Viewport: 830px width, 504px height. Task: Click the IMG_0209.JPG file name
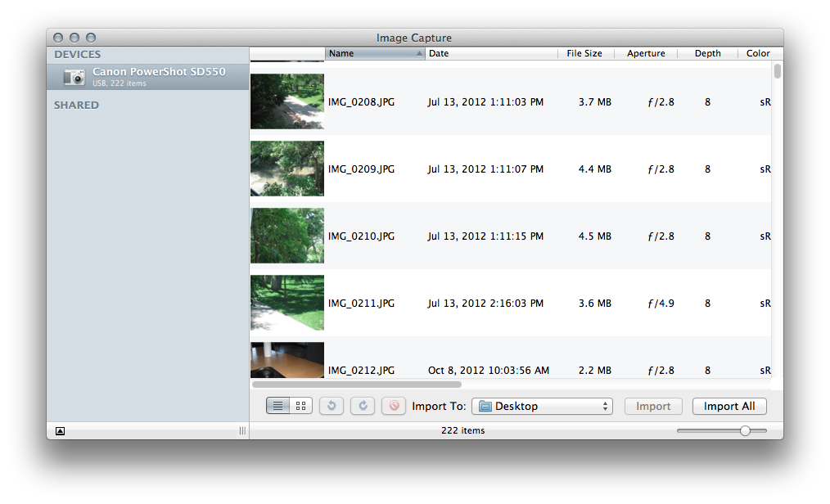click(x=361, y=169)
